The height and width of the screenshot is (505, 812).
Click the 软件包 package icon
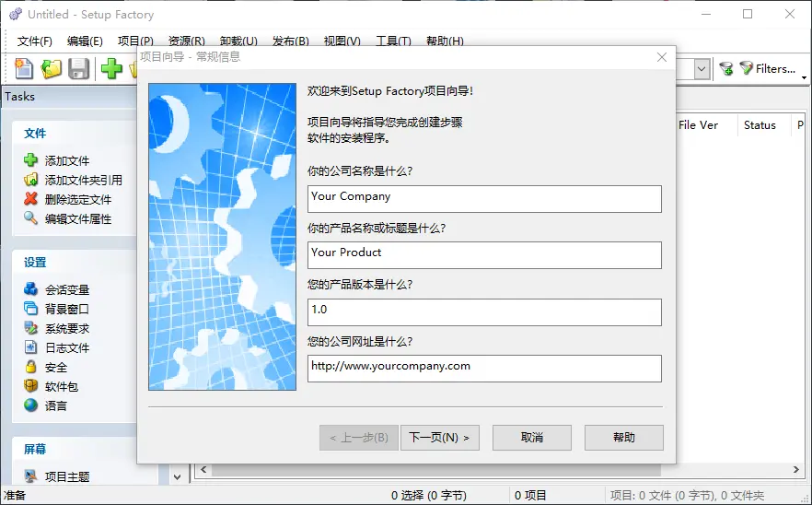pyautogui.click(x=30, y=386)
